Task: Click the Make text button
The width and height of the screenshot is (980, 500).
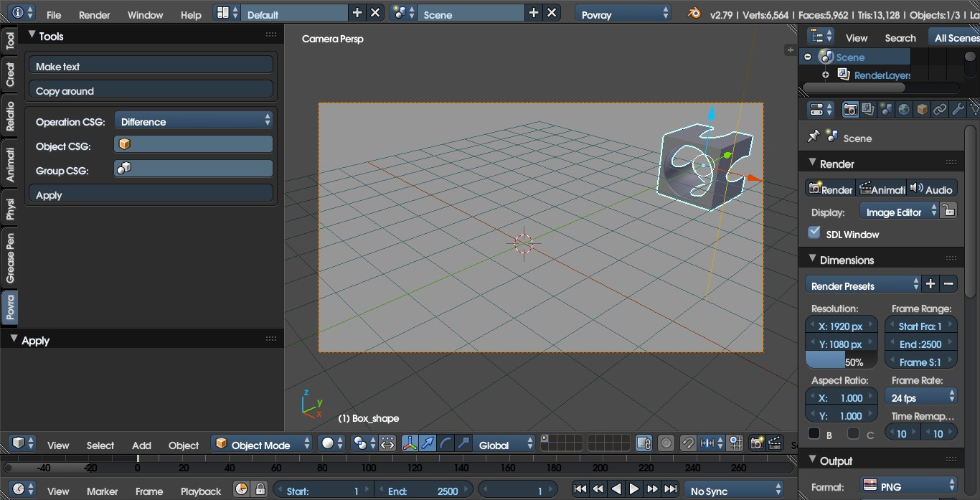Action: tap(151, 66)
